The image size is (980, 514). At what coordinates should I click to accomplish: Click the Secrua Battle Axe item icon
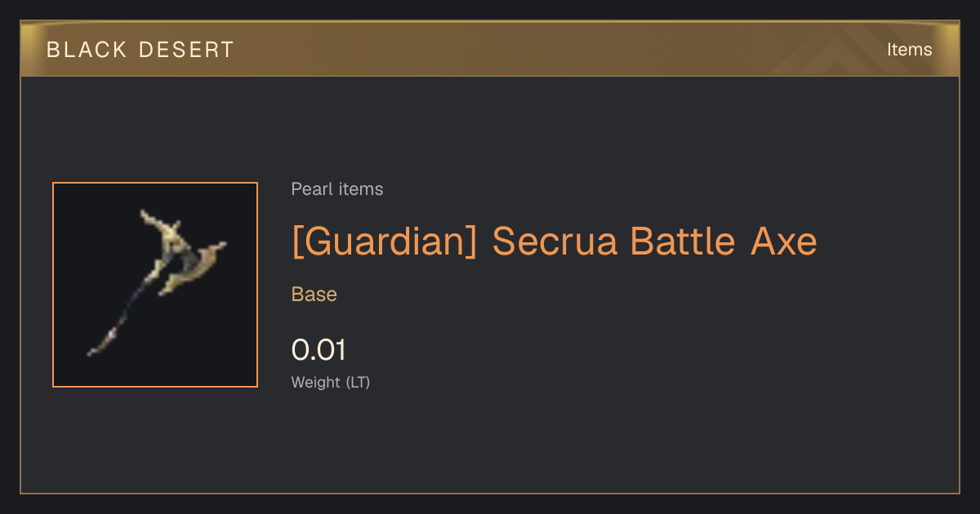tap(155, 285)
